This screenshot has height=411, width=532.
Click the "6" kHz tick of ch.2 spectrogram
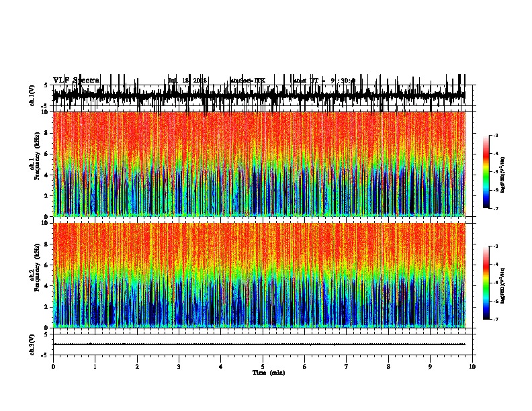pos(47,265)
